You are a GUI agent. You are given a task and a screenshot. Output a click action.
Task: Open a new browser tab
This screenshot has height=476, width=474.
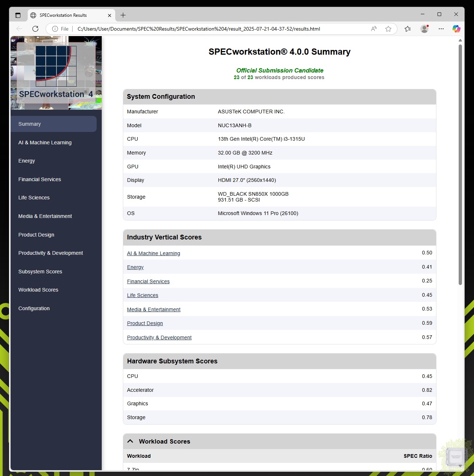(x=123, y=15)
